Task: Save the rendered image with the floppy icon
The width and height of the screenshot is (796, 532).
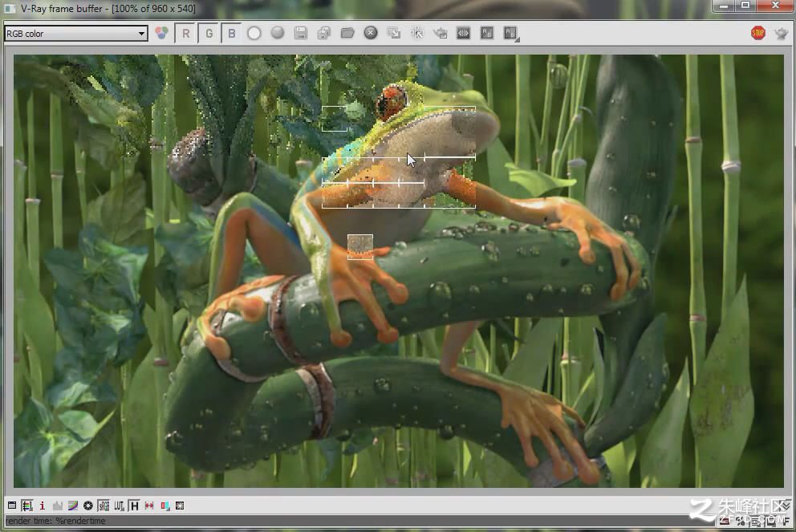Action: tap(301, 34)
